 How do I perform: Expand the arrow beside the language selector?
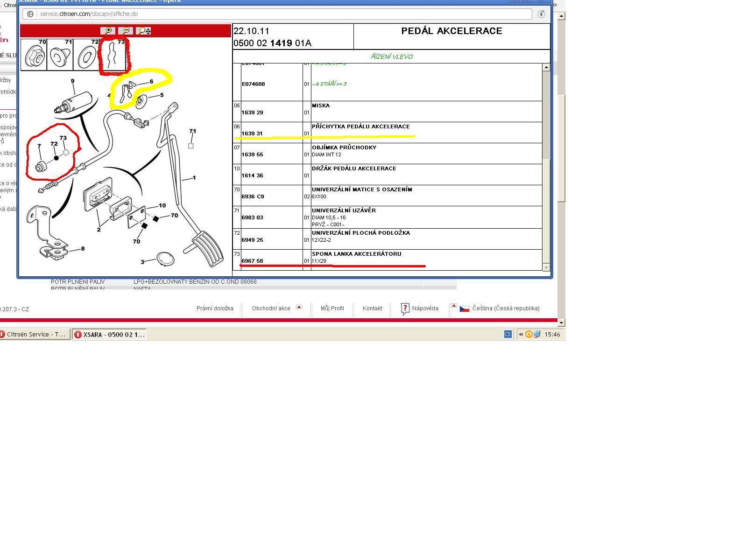[x=453, y=306]
